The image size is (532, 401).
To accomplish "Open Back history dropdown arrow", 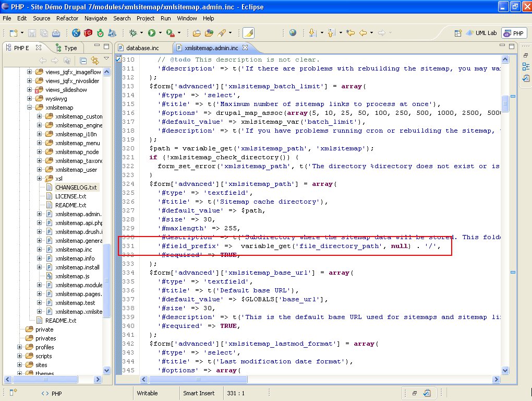I will (371, 33).
